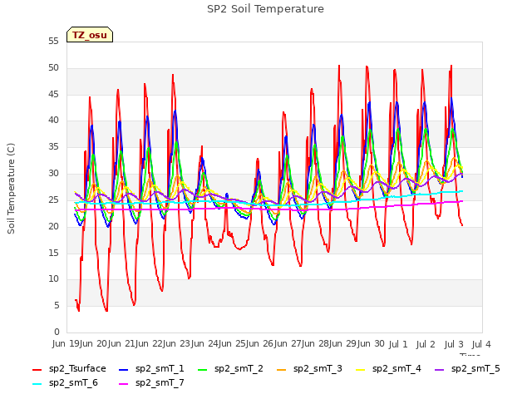Click the cyan sp2_smT_6 legend swatch

click(x=37, y=384)
